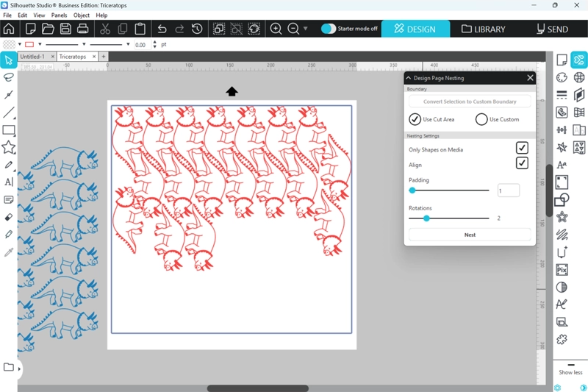Image resolution: width=588 pixels, height=392 pixels.
Task: Select the Eraser tool
Action: [x=9, y=218]
